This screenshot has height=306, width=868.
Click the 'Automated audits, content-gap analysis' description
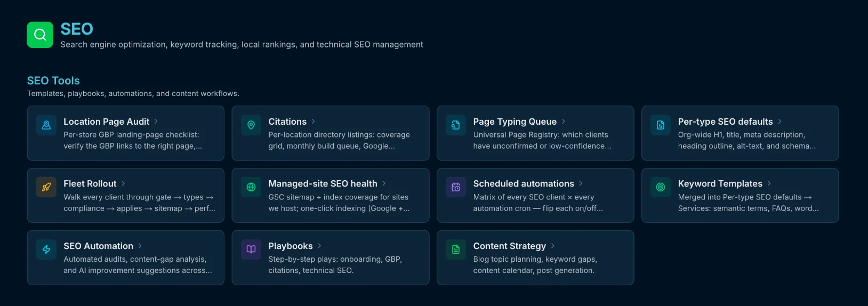[x=138, y=265]
